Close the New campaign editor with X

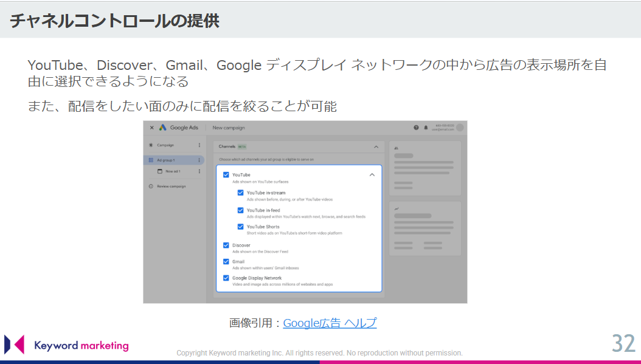coord(151,128)
